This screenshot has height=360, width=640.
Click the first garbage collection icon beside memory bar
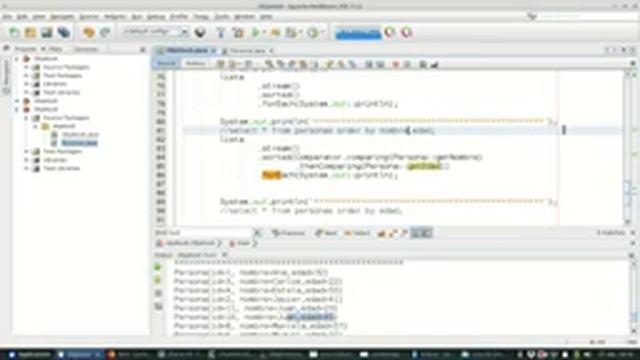coord(390,32)
